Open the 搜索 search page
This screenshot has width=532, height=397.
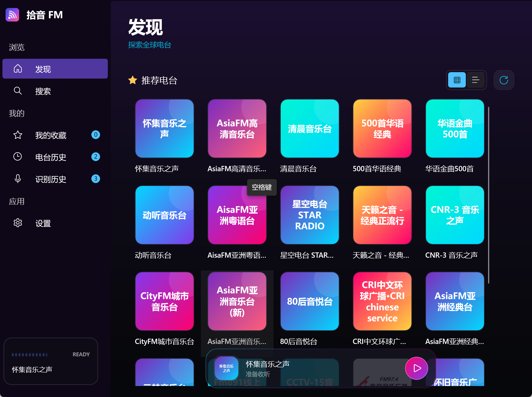pyautogui.click(x=55, y=91)
